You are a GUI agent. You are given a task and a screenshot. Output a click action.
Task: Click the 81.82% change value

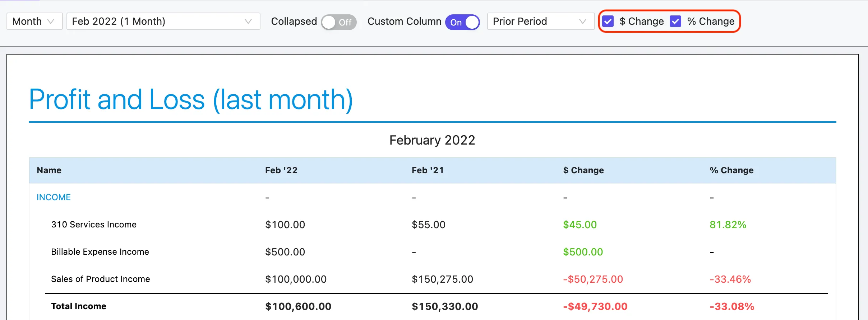[728, 225]
